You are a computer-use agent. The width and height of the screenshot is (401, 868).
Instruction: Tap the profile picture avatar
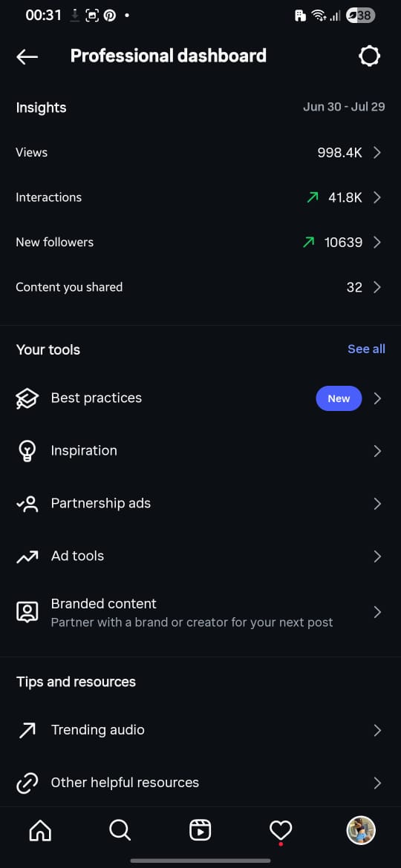tap(361, 830)
